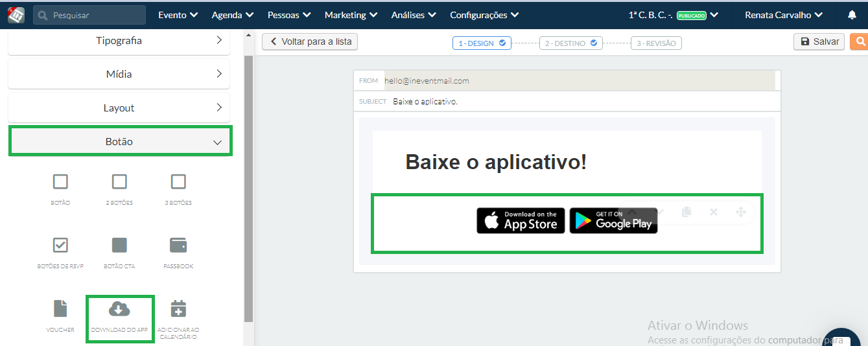Go to step 2 - Destino

[570, 43]
